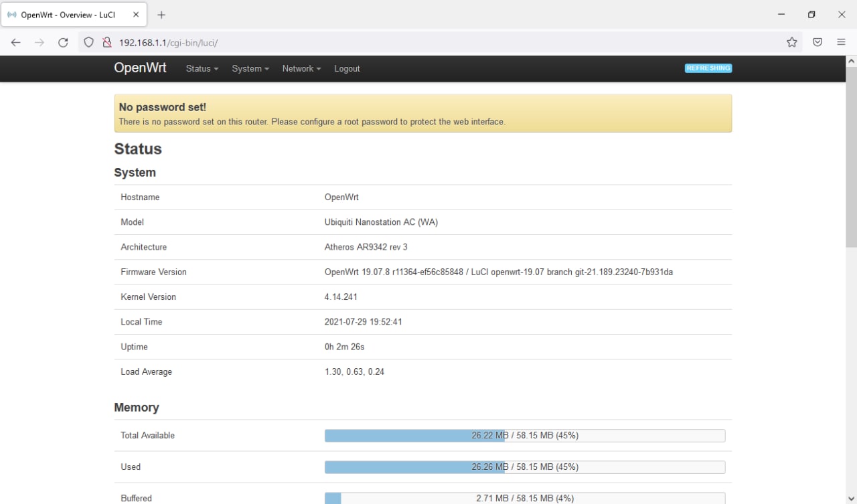Click the Hostname value 'OpenWrt'
Image resolution: width=857 pixels, height=504 pixels.
(341, 197)
